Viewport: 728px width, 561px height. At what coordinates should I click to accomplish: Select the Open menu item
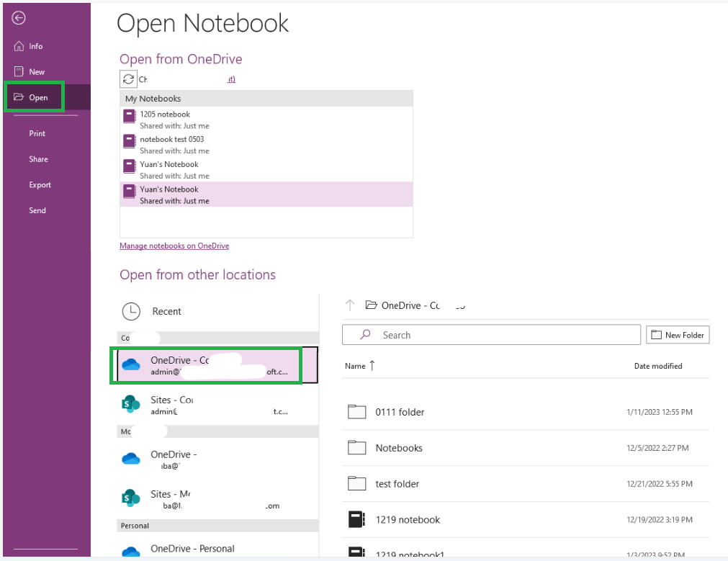(x=46, y=97)
